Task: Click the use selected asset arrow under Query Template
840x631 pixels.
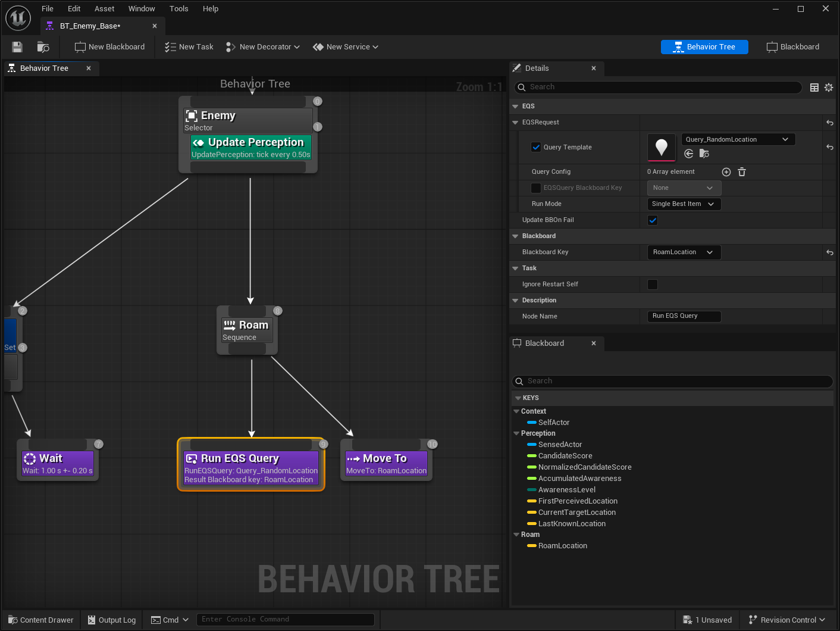Action: (688, 154)
